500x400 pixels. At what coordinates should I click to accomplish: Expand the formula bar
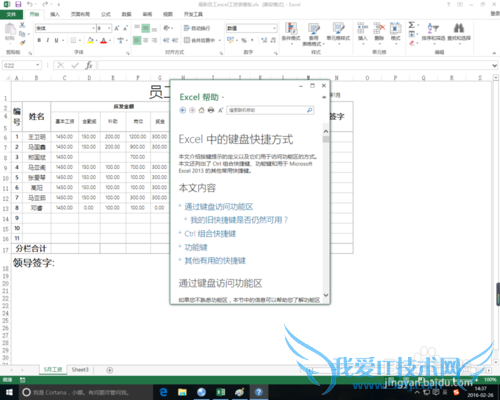pos(494,66)
